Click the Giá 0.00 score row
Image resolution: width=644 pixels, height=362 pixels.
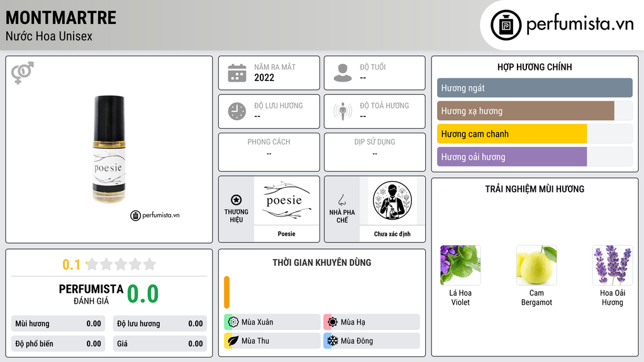pos(160,344)
